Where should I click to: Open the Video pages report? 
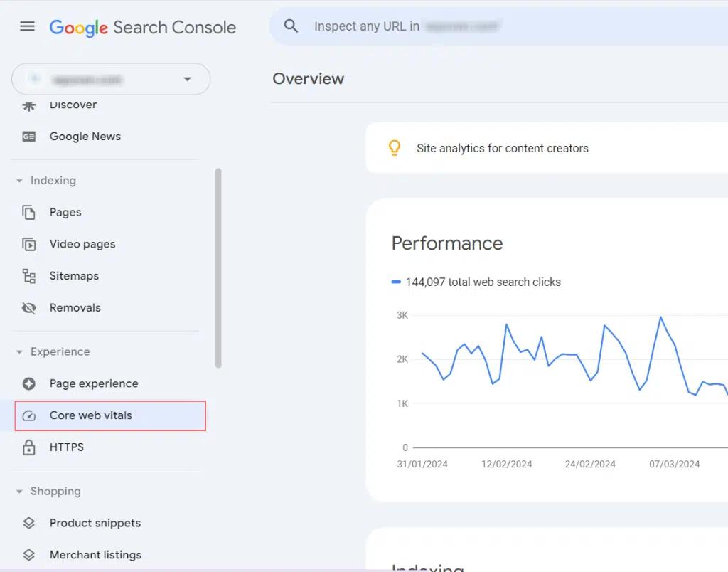82,244
